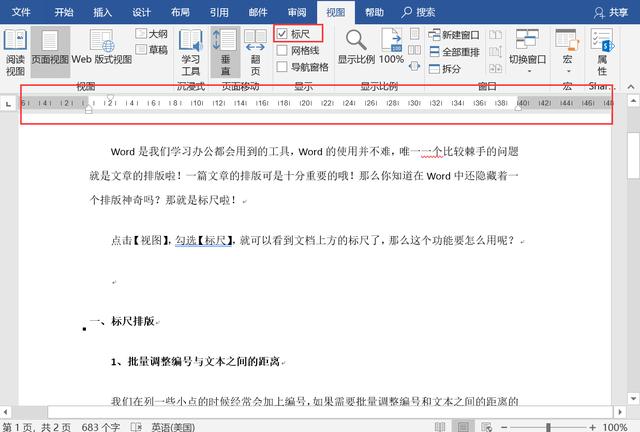
Task: Set zoom to 100% from ribbon
Action: coord(391,47)
